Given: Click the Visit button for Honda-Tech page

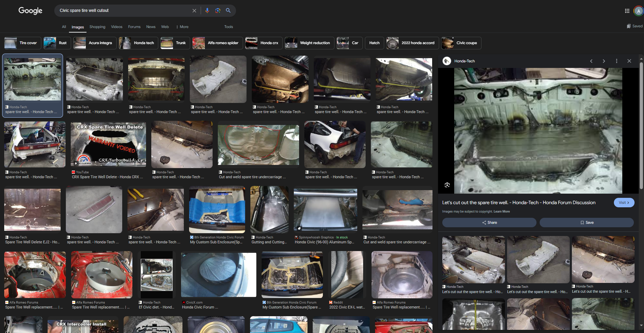Looking at the screenshot, I should pos(624,202).
